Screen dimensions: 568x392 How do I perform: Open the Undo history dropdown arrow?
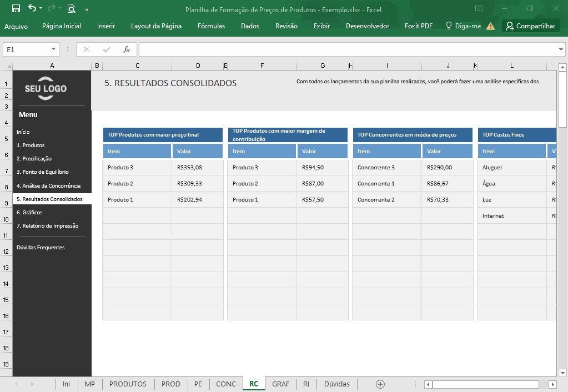pos(41,8)
